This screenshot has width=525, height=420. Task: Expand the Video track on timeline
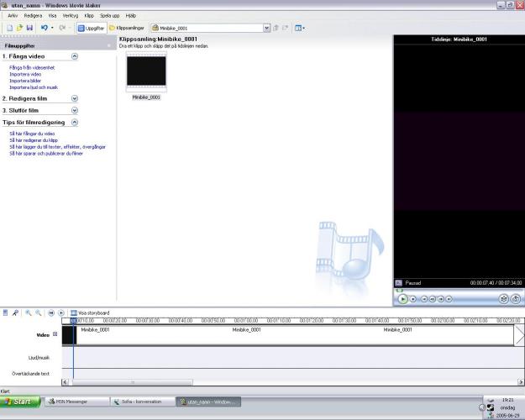(55, 334)
